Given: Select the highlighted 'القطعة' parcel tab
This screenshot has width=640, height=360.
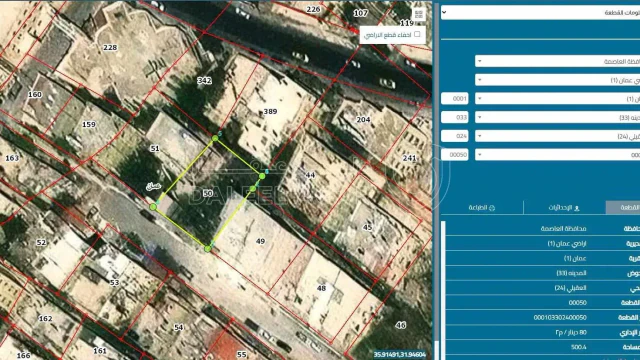Looking at the screenshot, I should click(x=623, y=207).
